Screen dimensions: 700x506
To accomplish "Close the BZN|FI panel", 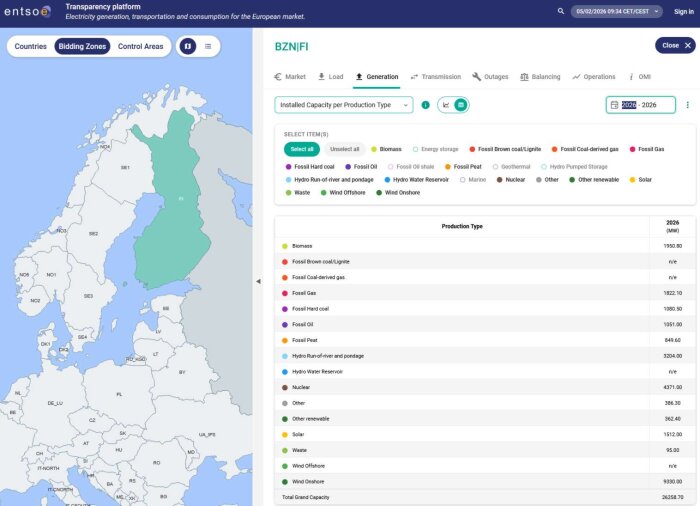I will pyautogui.click(x=675, y=46).
